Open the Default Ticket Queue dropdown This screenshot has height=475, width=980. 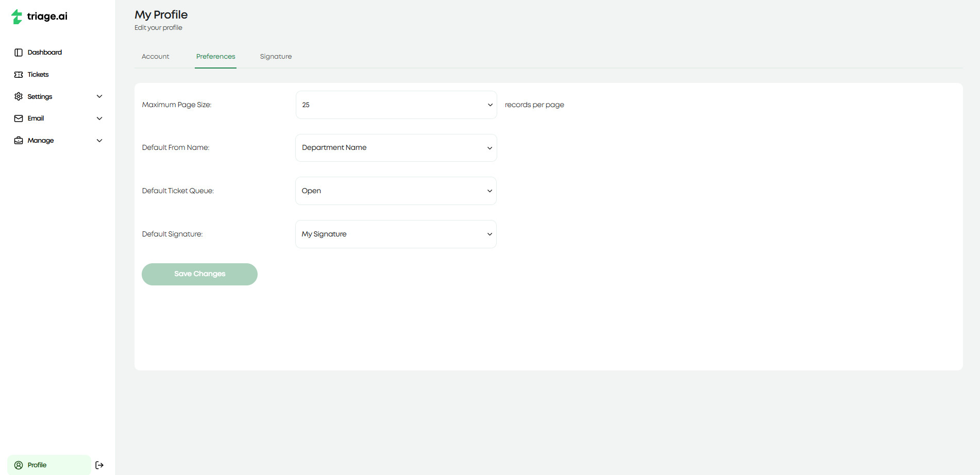(x=396, y=191)
